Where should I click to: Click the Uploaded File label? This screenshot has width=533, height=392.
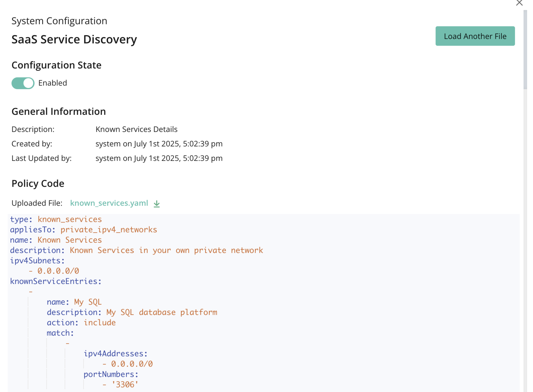[x=37, y=203]
